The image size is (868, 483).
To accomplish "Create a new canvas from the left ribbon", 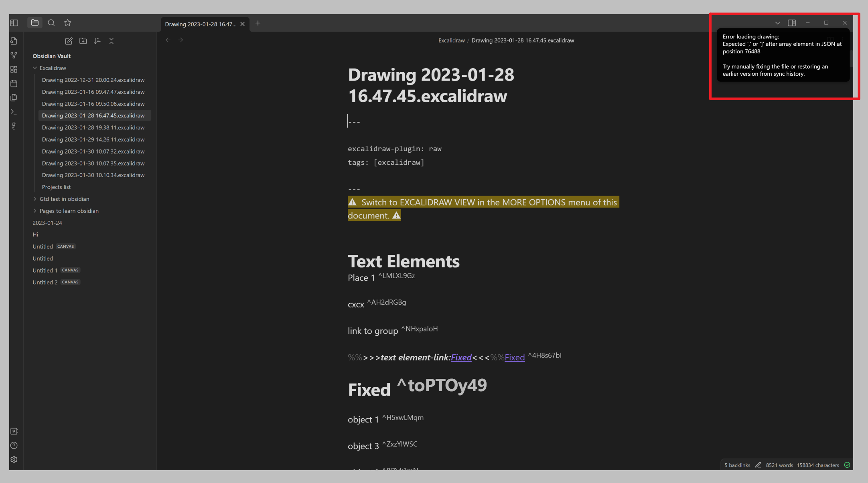I will pos(14,69).
